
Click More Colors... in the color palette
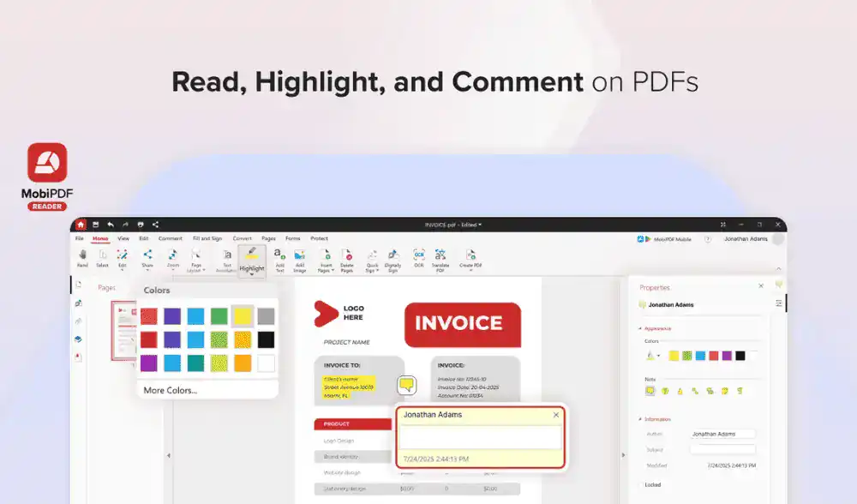pos(170,390)
